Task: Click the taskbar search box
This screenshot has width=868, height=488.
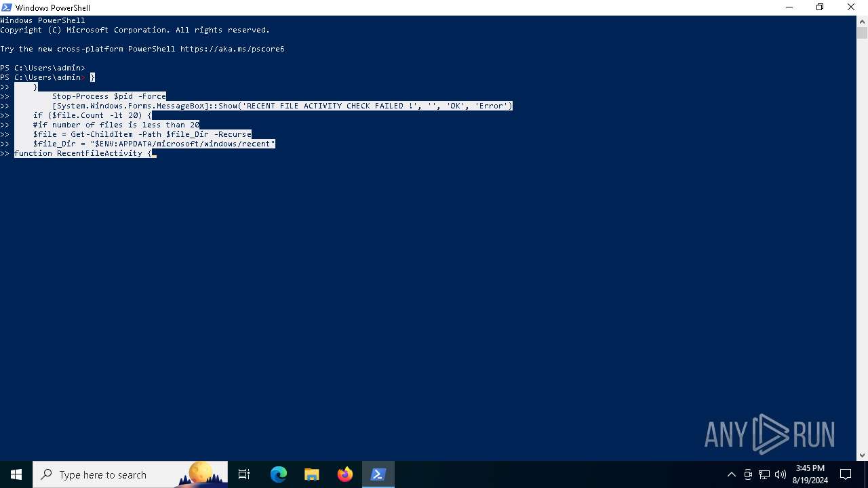Action: click(130, 474)
